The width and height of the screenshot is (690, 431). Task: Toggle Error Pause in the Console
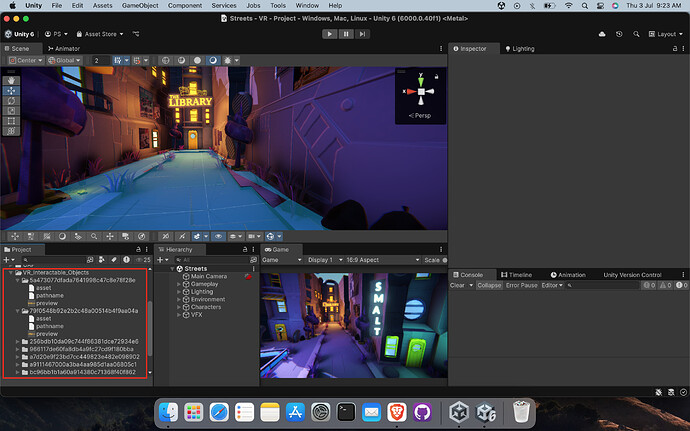pos(522,285)
